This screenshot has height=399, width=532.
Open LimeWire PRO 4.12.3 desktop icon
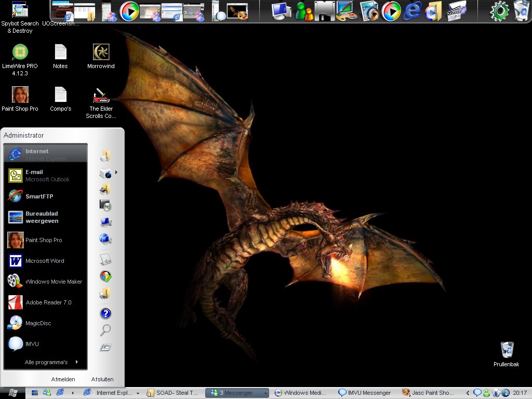tap(20, 60)
